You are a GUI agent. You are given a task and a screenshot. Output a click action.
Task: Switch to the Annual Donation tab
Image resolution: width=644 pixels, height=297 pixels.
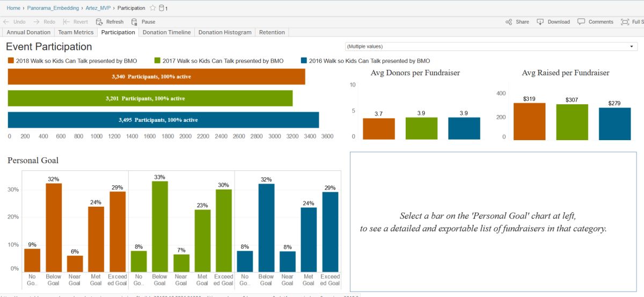point(28,32)
